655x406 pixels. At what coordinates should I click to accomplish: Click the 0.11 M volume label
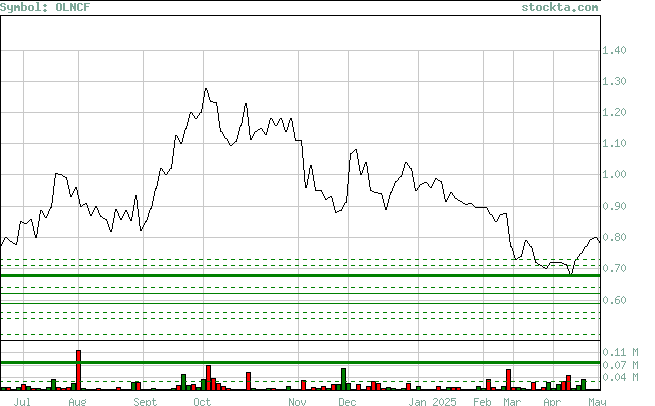[620, 353]
